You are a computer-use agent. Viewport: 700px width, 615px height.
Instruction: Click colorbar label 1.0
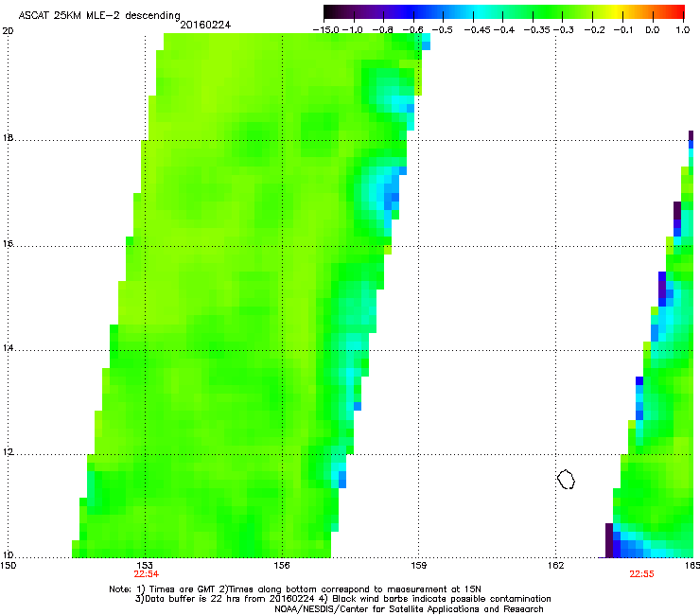[683, 30]
